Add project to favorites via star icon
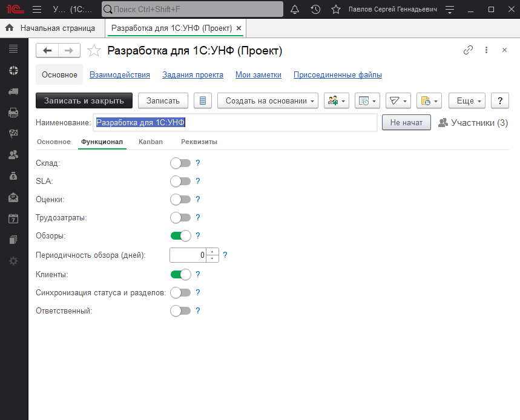This screenshot has height=420, width=520. coord(94,50)
